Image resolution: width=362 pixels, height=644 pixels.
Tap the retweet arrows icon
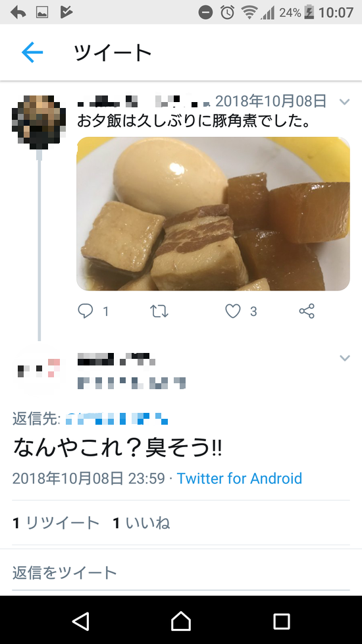tap(159, 311)
